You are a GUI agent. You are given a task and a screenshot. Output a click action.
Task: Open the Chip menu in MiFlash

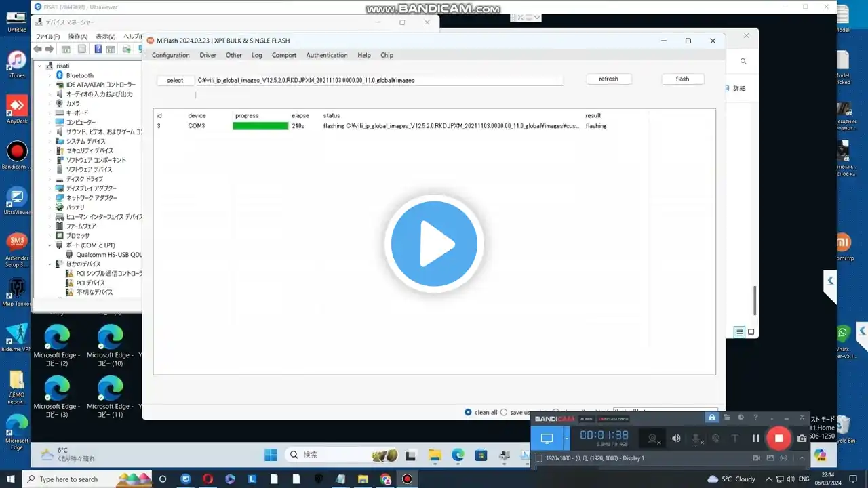click(387, 55)
